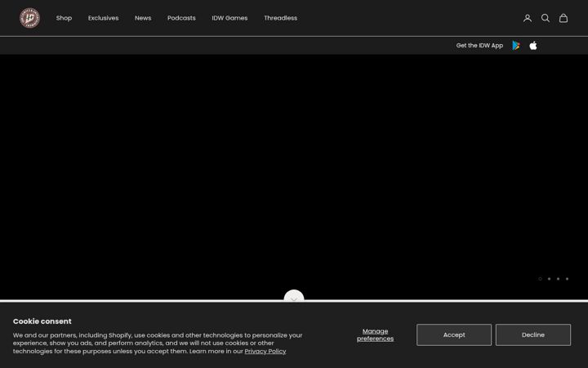
Task: Accept cookies with the Accept button
Action: [454, 334]
